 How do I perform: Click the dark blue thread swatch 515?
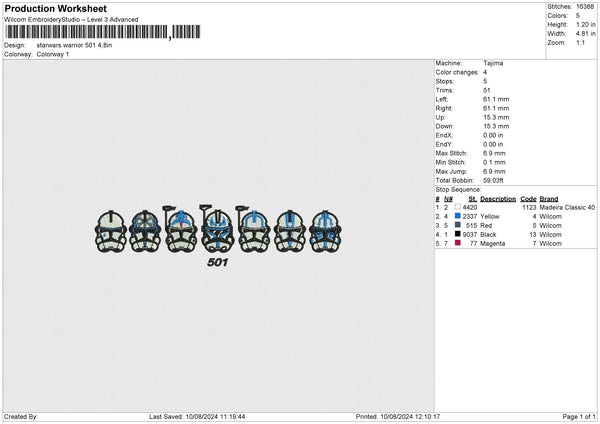457,225
